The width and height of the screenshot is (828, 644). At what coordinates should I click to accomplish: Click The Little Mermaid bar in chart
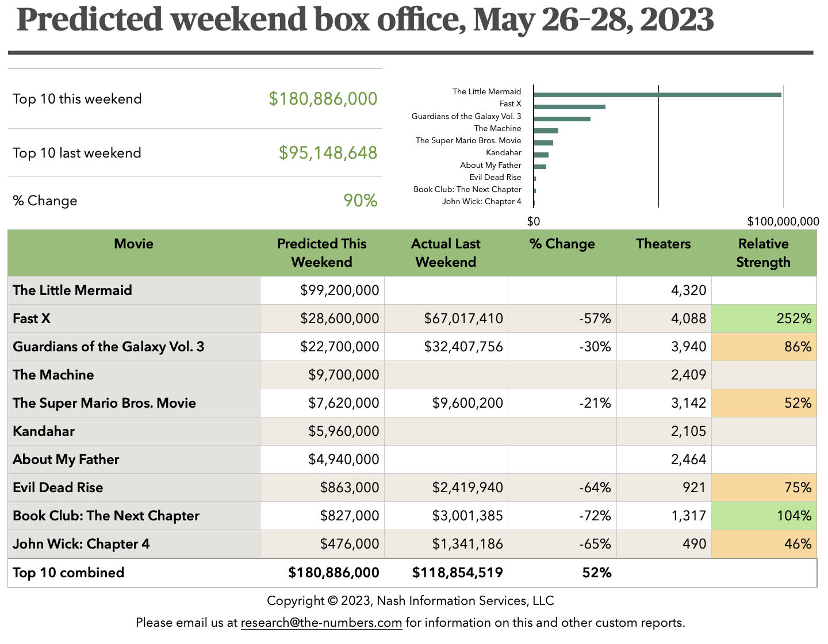tap(658, 94)
